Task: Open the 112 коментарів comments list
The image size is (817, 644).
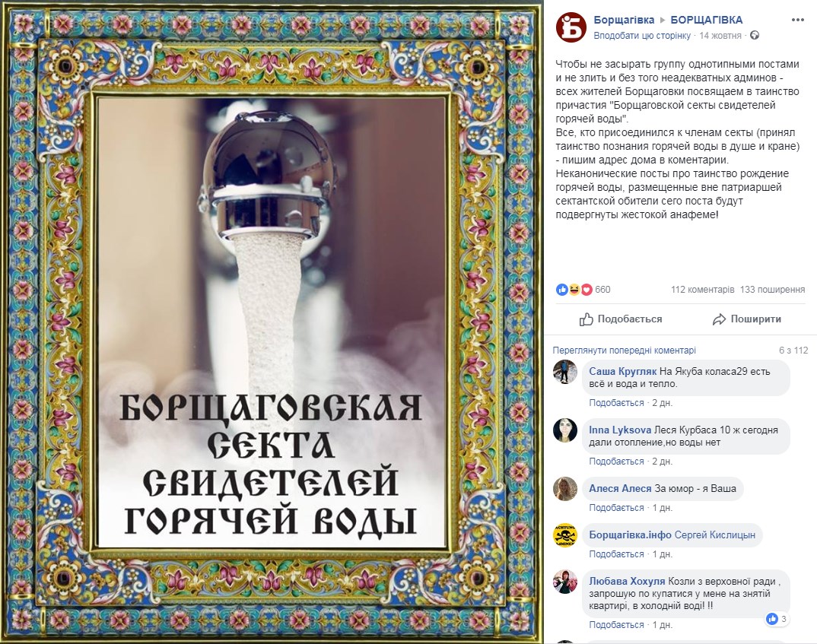Action: (702, 290)
